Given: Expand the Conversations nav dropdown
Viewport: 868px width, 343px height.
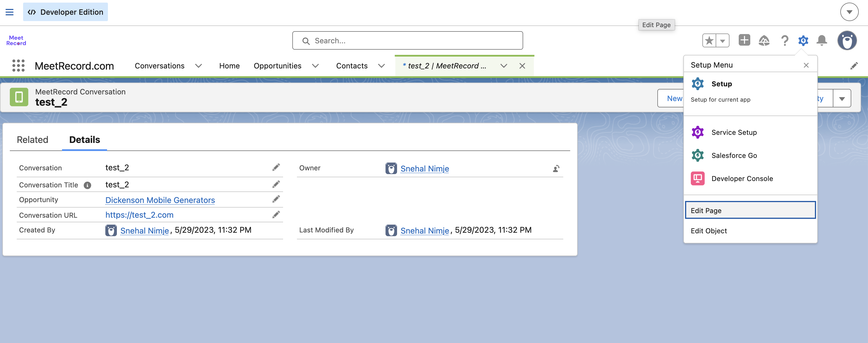Looking at the screenshot, I should coord(199,66).
